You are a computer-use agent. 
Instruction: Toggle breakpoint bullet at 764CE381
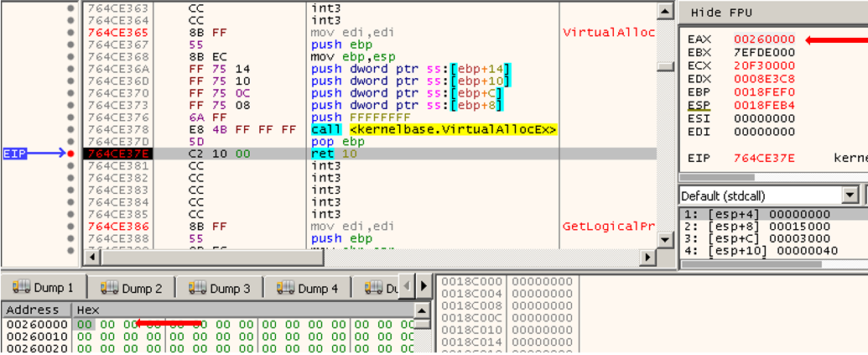click(x=70, y=165)
